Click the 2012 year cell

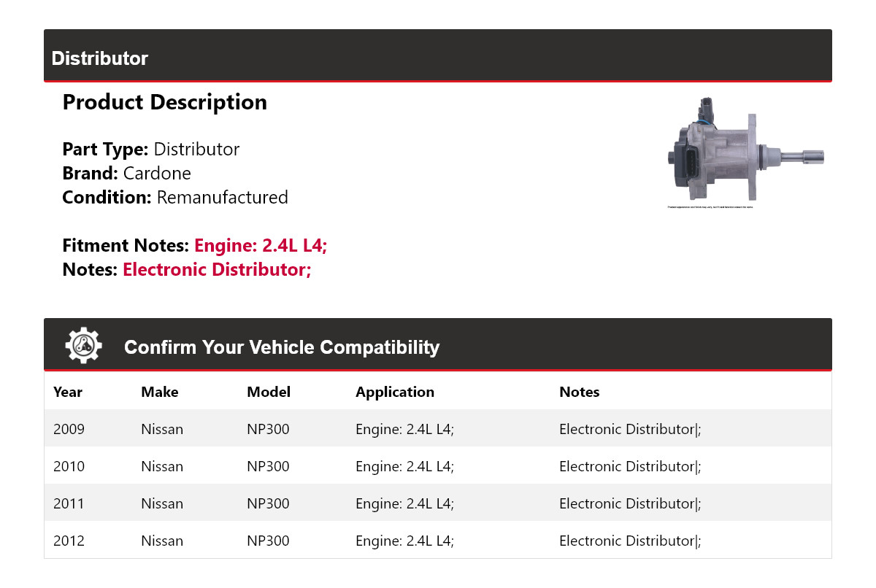click(69, 541)
